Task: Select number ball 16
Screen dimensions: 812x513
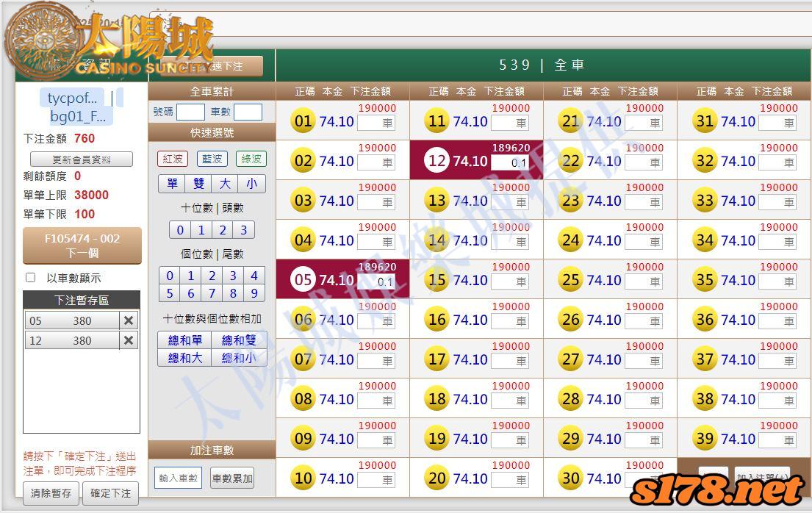Action: click(x=437, y=320)
